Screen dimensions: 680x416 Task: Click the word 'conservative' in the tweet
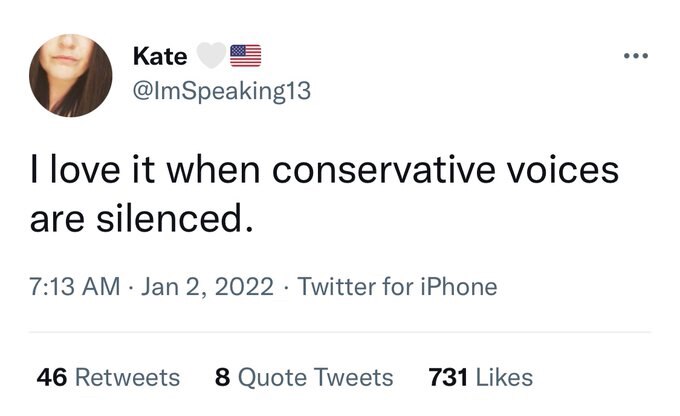(381, 169)
